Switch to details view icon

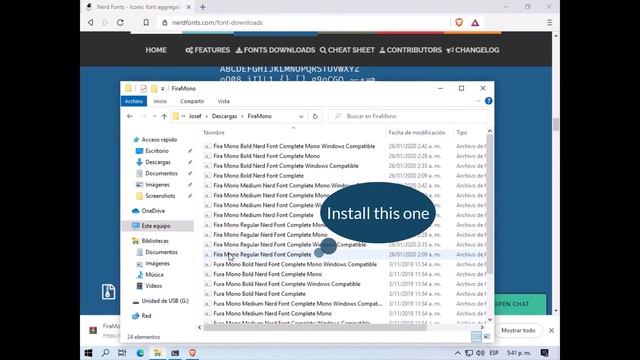[x=476, y=337]
